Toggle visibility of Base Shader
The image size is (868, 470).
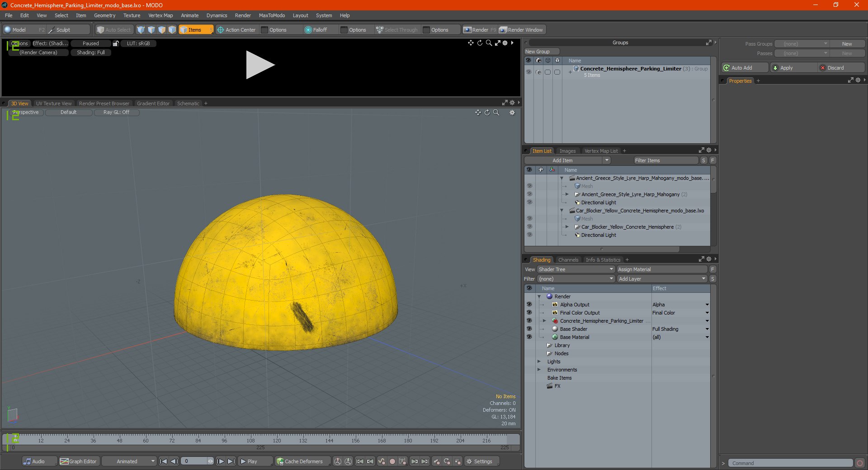click(x=529, y=329)
